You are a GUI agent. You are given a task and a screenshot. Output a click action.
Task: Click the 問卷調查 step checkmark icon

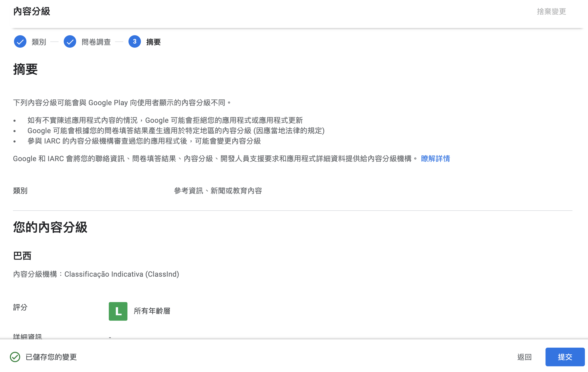click(x=70, y=42)
